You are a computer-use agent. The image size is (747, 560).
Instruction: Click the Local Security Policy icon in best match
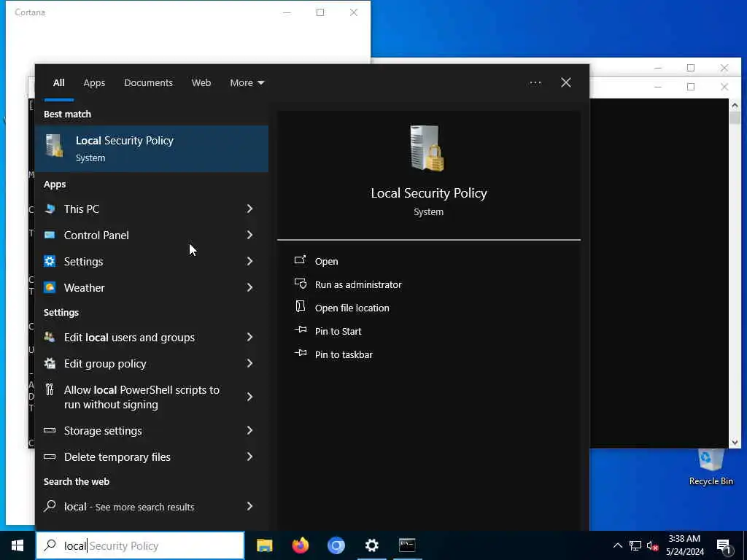tap(54, 146)
